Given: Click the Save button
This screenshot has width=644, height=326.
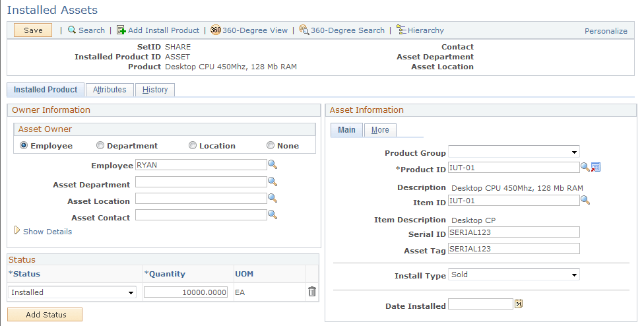Looking at the screenshot, I should (33, 30).
